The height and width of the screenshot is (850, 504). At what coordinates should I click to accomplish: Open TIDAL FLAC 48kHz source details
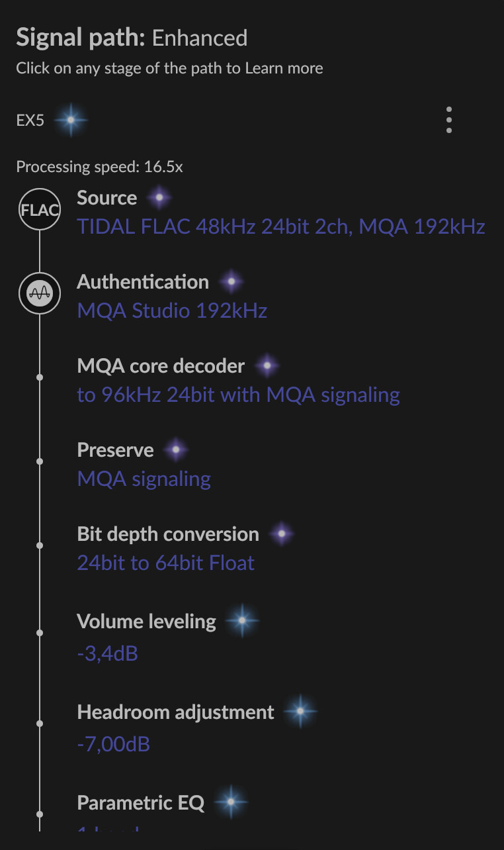coord(281,227)
